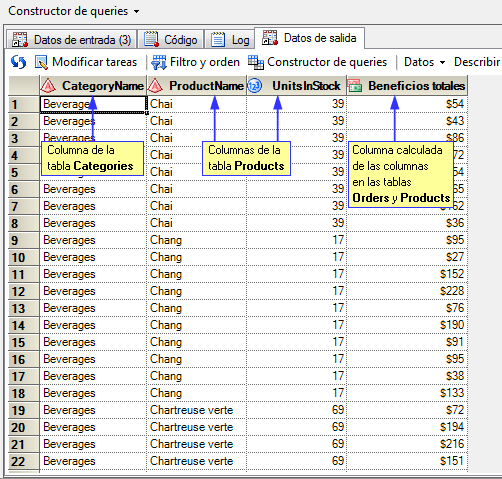Click Chartreuse verte in row 22
Screen dimensions: 502x479
197,461
